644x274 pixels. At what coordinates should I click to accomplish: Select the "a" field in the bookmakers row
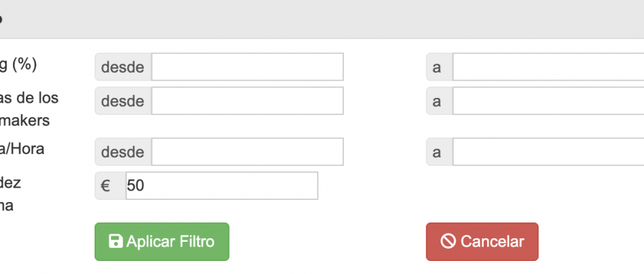[548, 101]
